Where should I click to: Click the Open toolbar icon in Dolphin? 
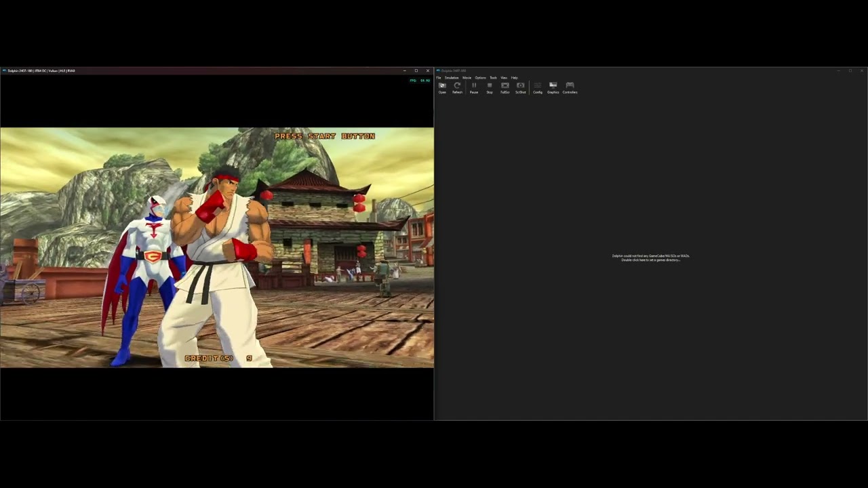click(442, 88)
